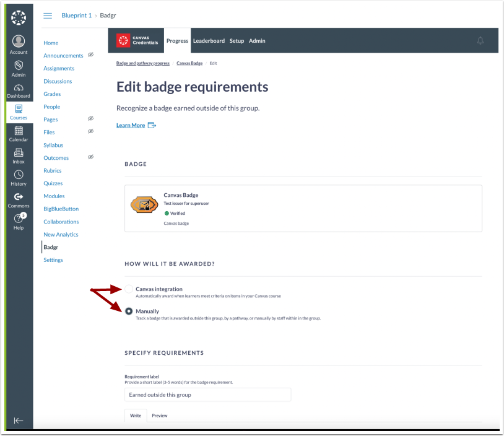The height and width of the screenshot is (436, 504).
Task: Switch to the Leaderboard tab
Action: (209, 41)
